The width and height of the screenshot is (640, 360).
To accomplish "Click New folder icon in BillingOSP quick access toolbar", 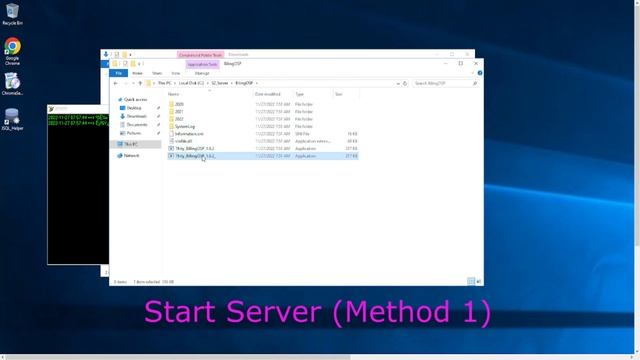I will [x=133, y=64].
